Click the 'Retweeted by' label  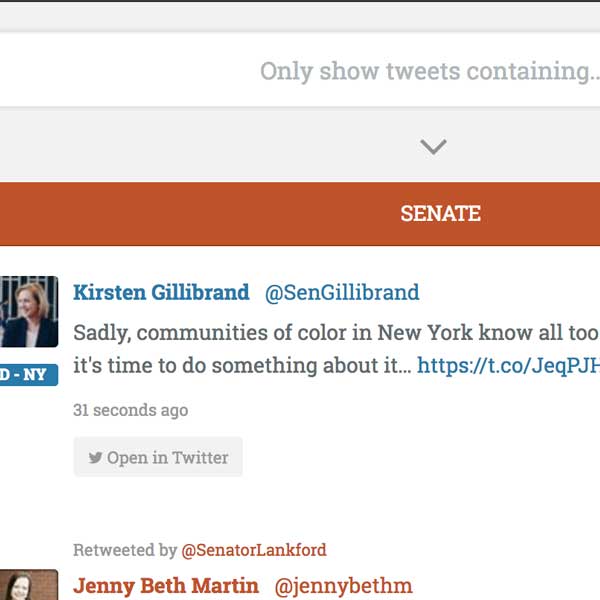(125, 550)
